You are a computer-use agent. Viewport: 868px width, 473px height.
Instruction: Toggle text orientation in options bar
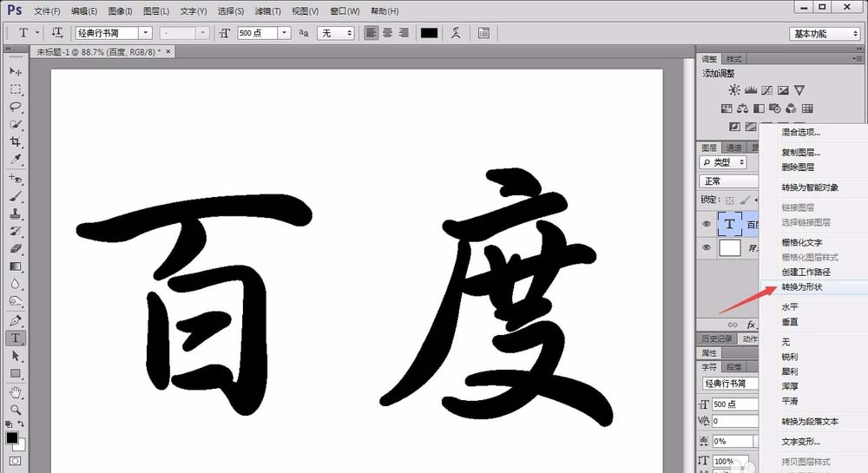tap(57, 33)
